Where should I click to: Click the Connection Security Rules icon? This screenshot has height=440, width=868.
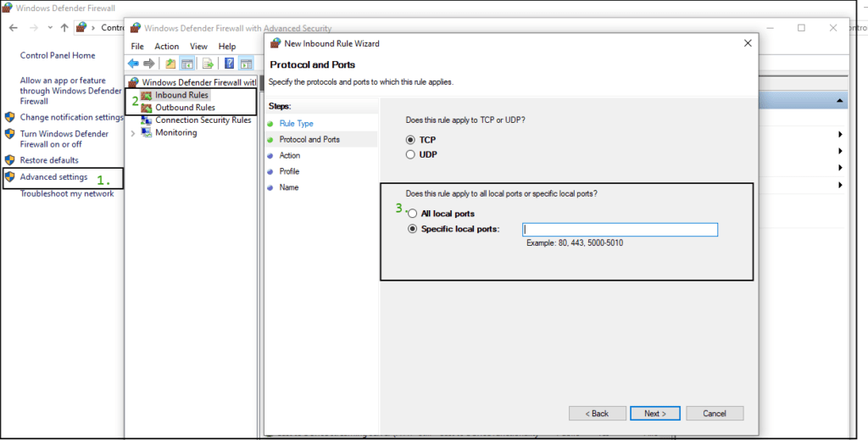(x=146, y=120)
